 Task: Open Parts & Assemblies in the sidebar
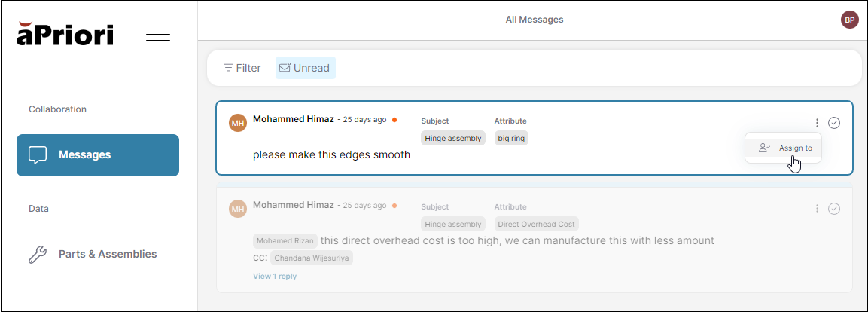tap(108, 255)
